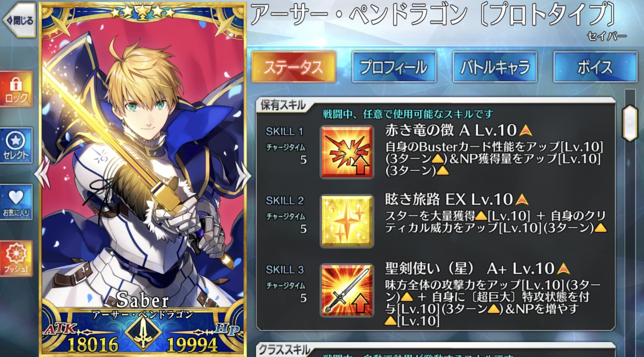This screenshot has height=357, width=644.
Task: Tap the 閉じる close button
Action: tap(19, 21)
